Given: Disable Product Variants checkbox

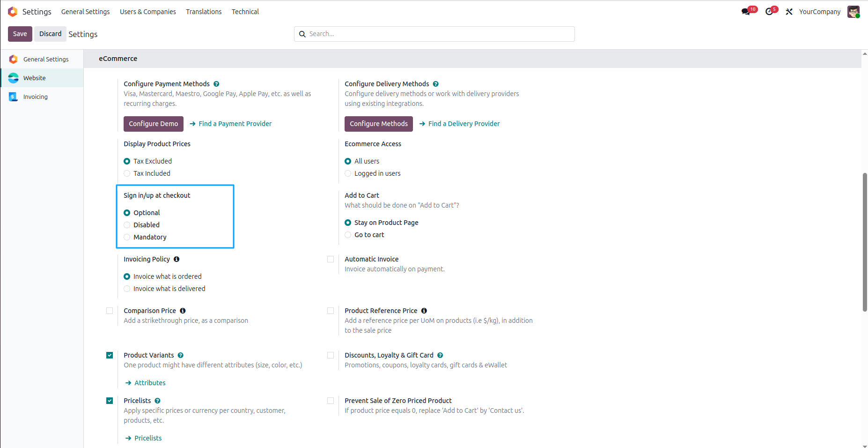Looking at the screenshot, I should (110, 355).
